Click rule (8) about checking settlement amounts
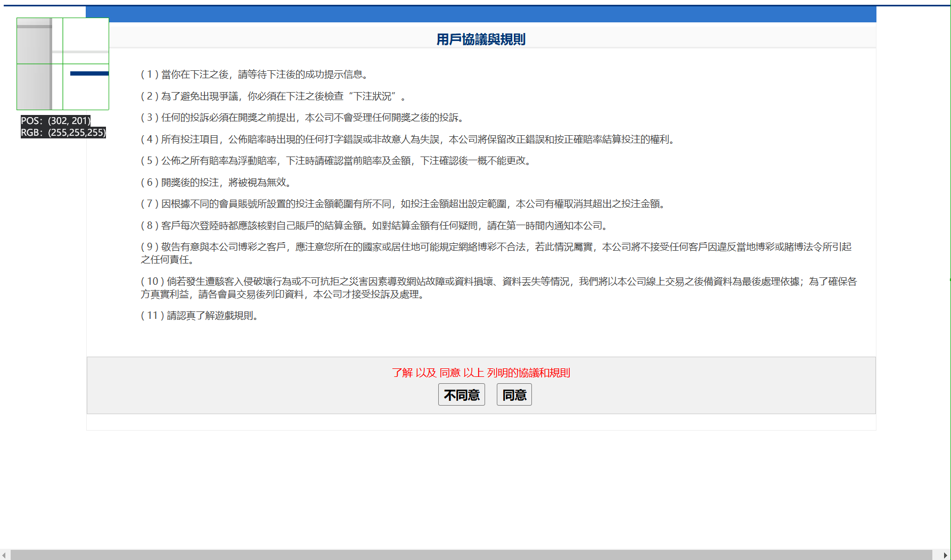 (375, 226)
